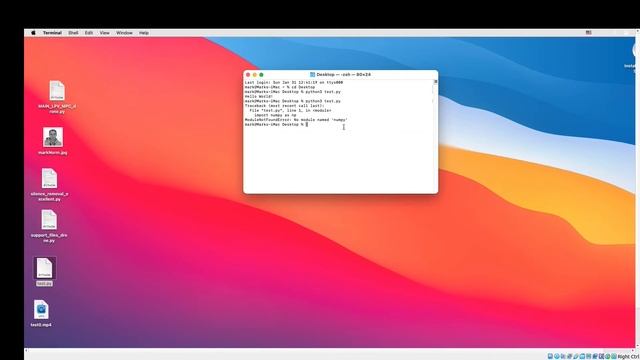Click the Terminal window title text
Screen dimensions: 640x360
344,75
